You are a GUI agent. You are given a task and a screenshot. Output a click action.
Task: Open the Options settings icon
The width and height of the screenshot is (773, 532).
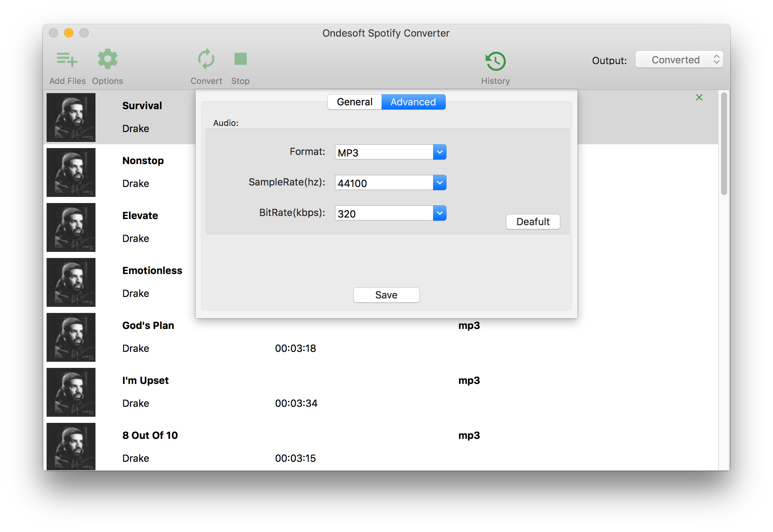pyautogui.click(x=107, y=60)
